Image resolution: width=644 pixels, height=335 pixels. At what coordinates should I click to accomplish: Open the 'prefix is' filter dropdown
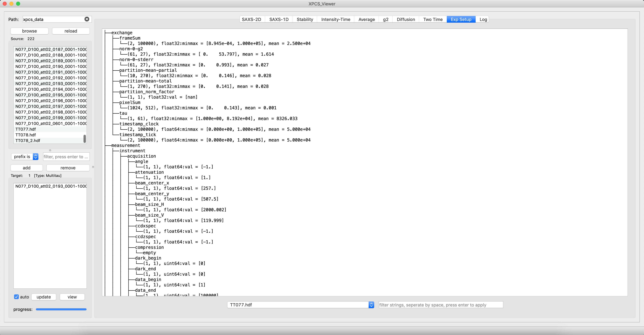click(x=25, y=157)
